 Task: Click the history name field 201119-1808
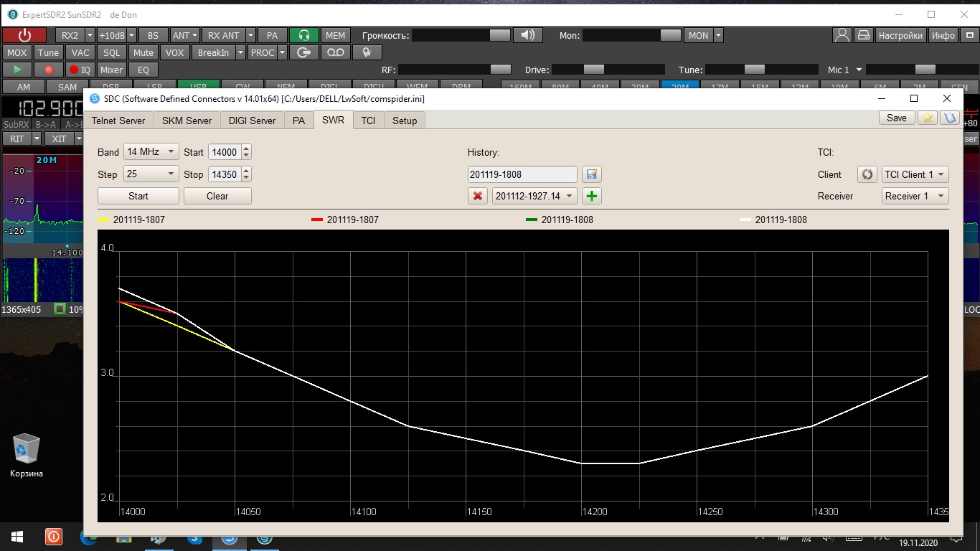coord(522,174)
